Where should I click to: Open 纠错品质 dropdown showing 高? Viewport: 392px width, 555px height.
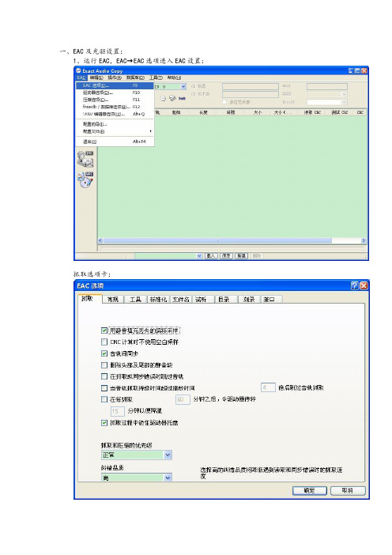coord(137,478)
